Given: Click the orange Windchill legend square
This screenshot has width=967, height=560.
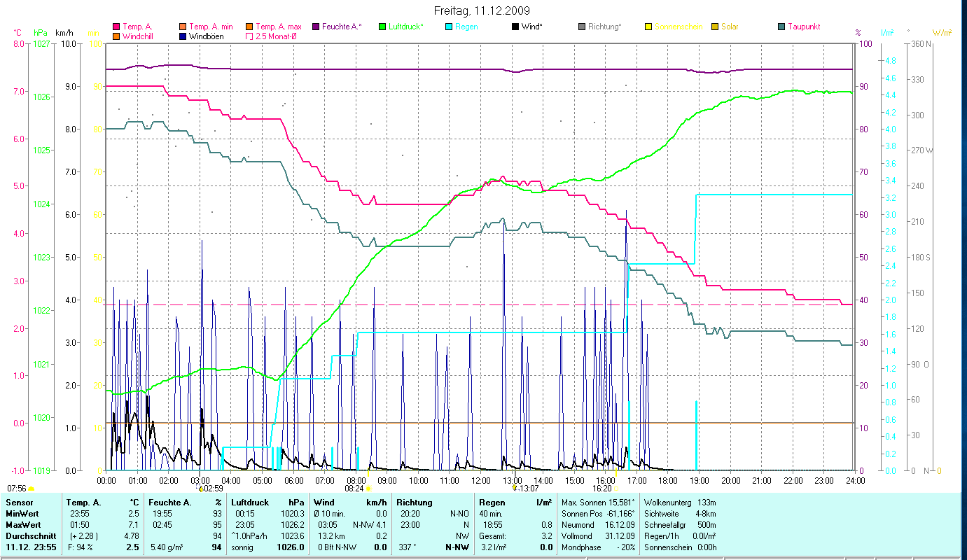Looking at the screenshot, I should point(116,36).
